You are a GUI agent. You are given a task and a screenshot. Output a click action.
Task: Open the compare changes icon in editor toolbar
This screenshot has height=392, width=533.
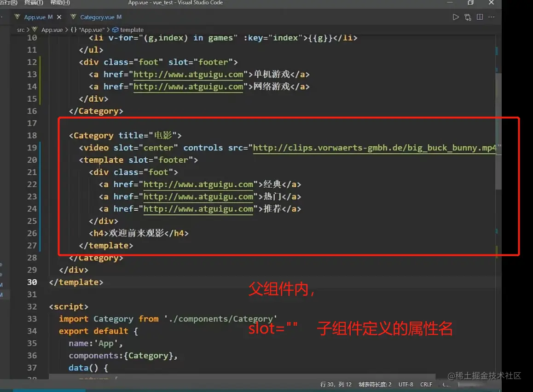[x=468, y=17]
